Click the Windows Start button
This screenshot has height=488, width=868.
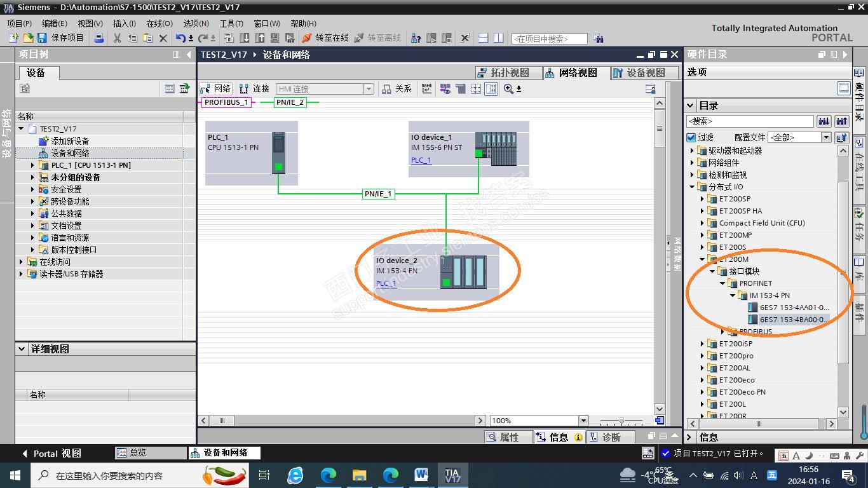pyautogui.click(x=15, y=475)
